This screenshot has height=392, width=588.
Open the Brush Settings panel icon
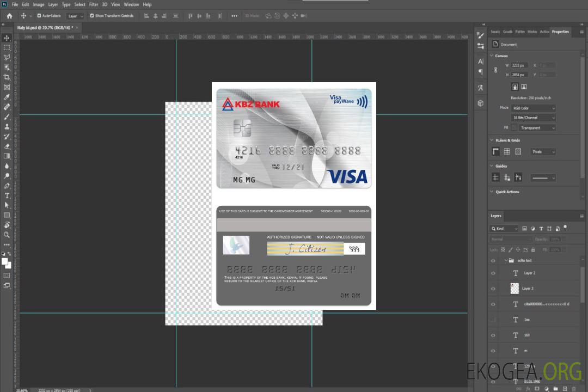tap(481, 35)
